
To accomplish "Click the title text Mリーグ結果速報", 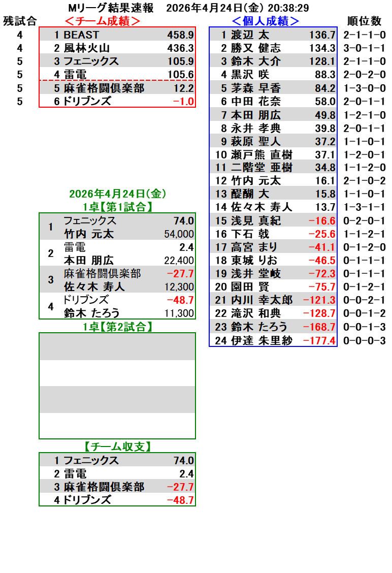I will point(111,8).
